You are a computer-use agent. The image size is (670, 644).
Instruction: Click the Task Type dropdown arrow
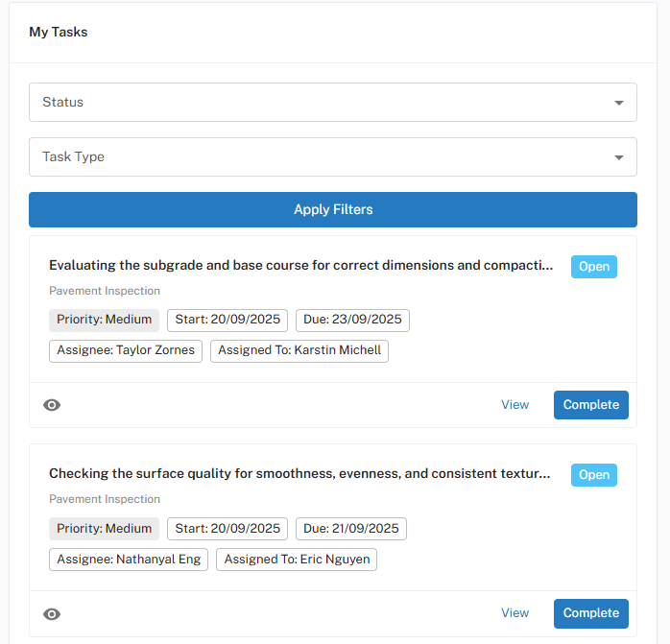(x=619, y=157)
